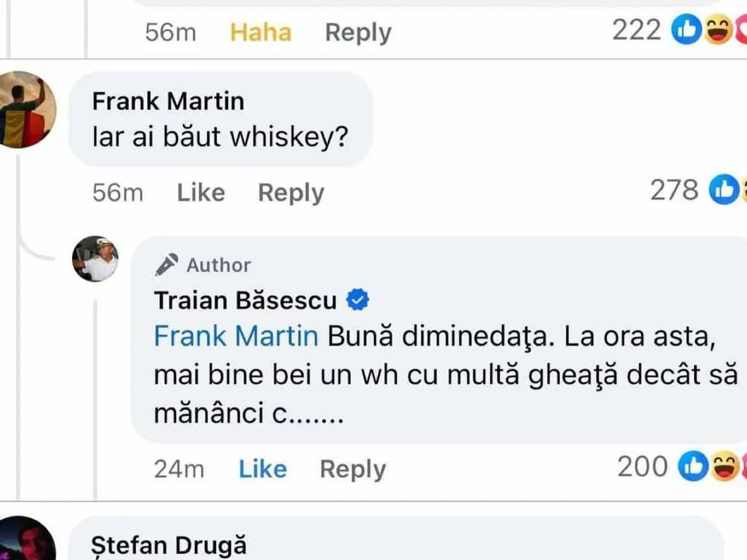Like Frank Martin's whiskey comment
Image resolution: width=747 pixels, height=560 pixels.
[200, 193]
